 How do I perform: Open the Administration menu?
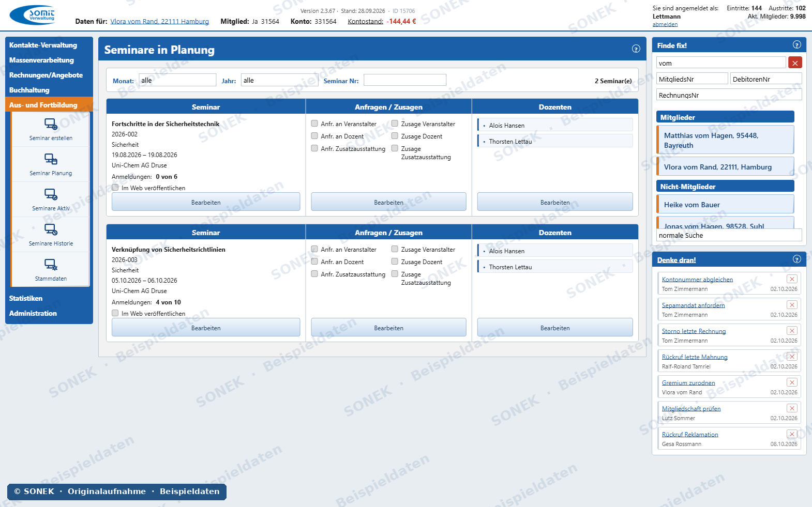pyautogui.click(x=33, y=313)
